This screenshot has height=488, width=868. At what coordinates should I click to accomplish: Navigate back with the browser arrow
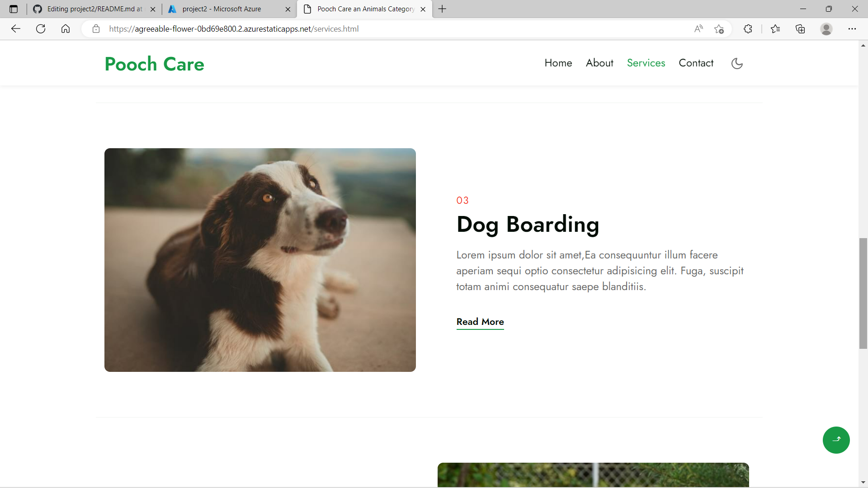(x=16, y=28)
